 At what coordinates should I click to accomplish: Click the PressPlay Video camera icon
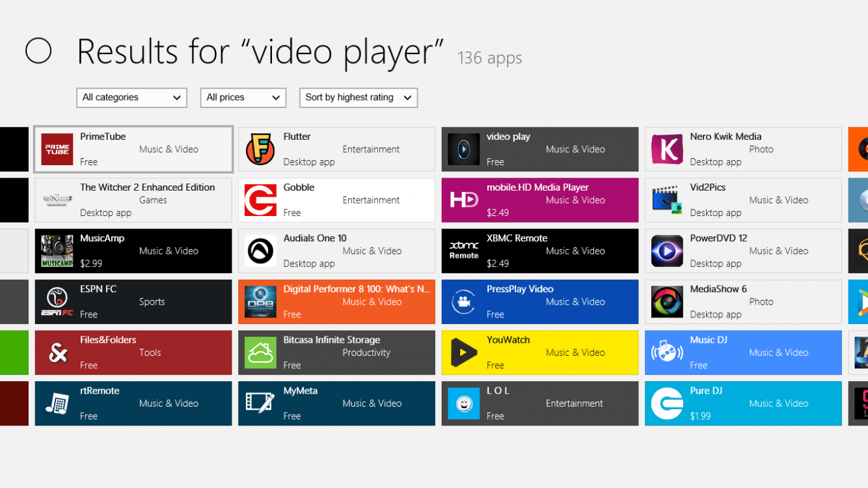(464, 302)
